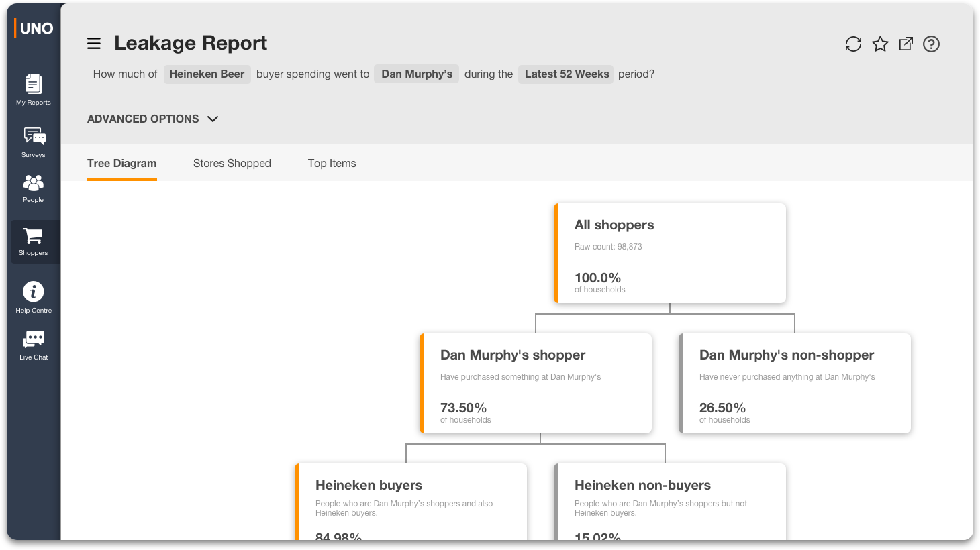
Task: Go to People in the sidebar
Action: click(x=34, y=188)
